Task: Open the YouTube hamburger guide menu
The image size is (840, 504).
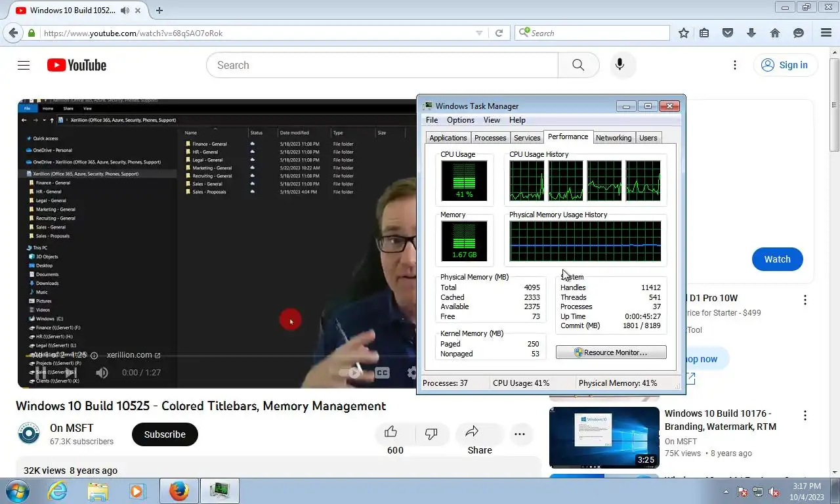Action: (x=24, y=65)
